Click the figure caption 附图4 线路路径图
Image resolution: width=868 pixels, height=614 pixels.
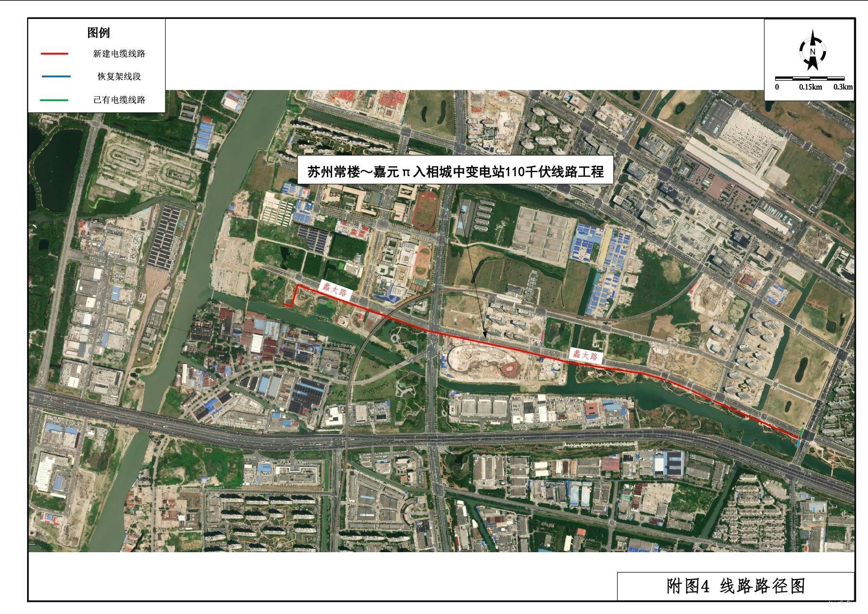736,586
